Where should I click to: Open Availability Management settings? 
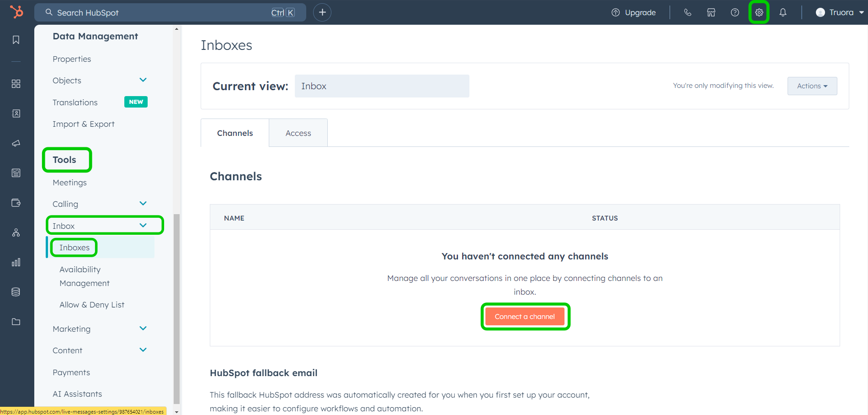click(x=85, y=276)
